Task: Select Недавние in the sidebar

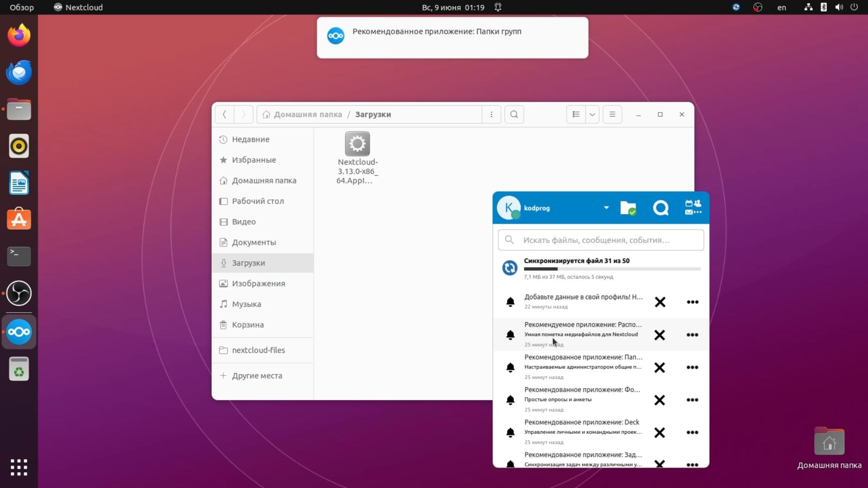Action: coord(263,139)
